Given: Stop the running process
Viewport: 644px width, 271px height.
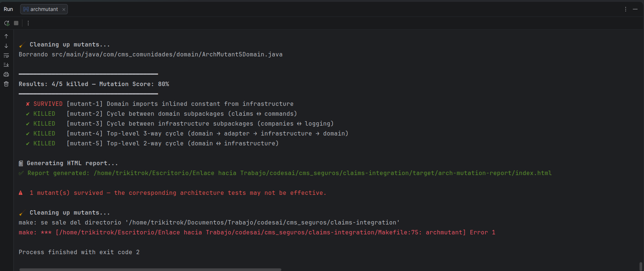Looking at the screenshot, I should 16,23.
